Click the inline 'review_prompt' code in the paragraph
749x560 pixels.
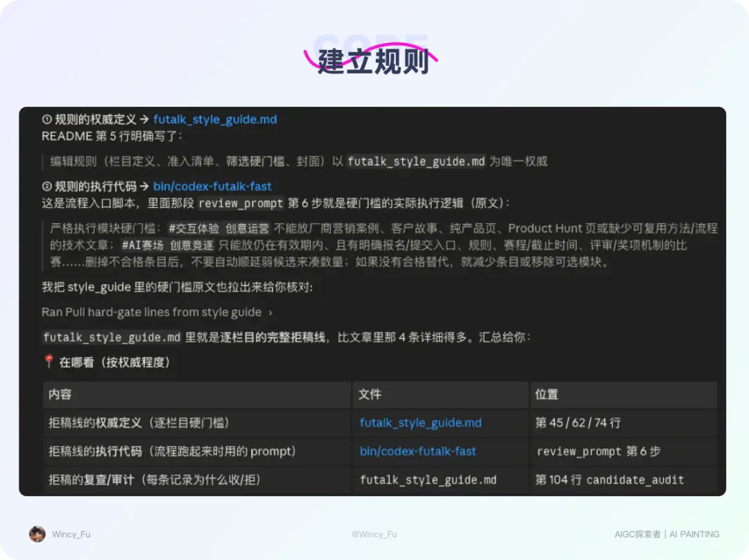coord(241,203)
